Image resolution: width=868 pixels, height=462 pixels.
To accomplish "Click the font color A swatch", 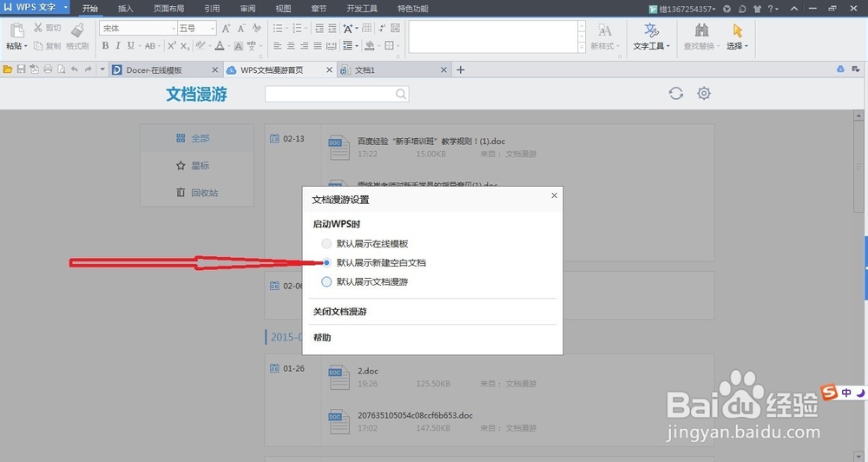I will click(220, 46).
